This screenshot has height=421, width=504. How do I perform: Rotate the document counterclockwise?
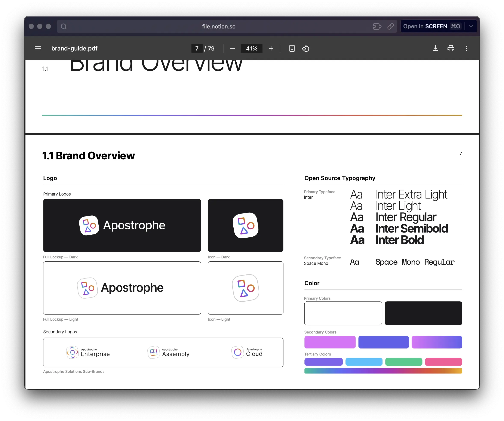coord(305,49)
